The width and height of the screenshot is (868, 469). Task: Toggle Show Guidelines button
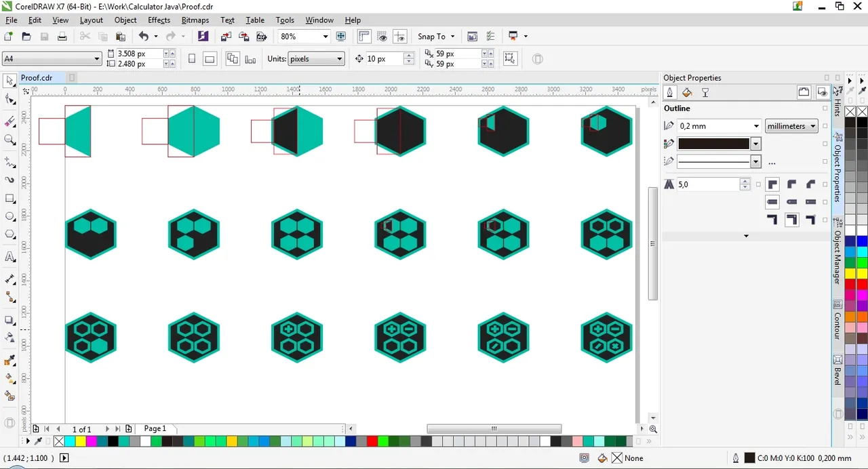[x=400, y=37]
